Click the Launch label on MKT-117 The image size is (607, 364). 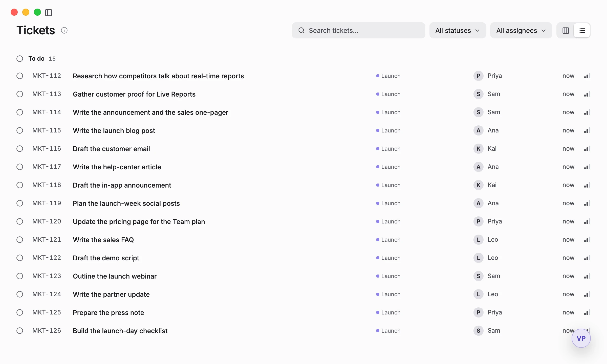pyautogui.click(x=388, y=167)
